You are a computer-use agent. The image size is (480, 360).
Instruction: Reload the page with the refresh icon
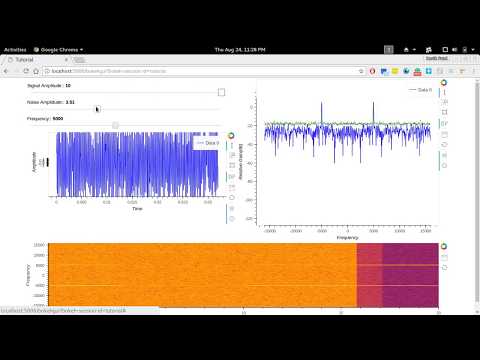(x=26, y=71)
